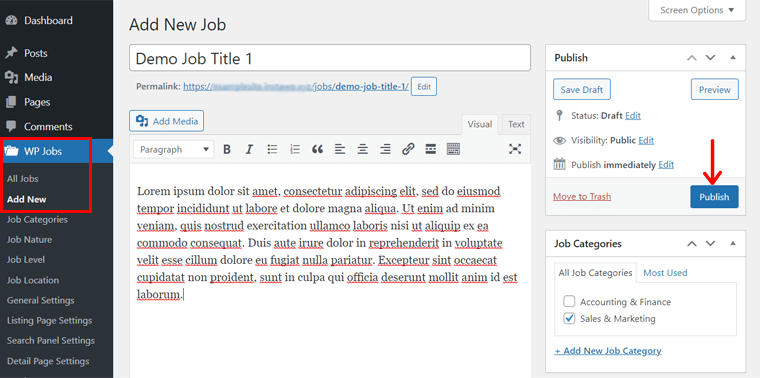Click the Preview button

coord(714,90)
